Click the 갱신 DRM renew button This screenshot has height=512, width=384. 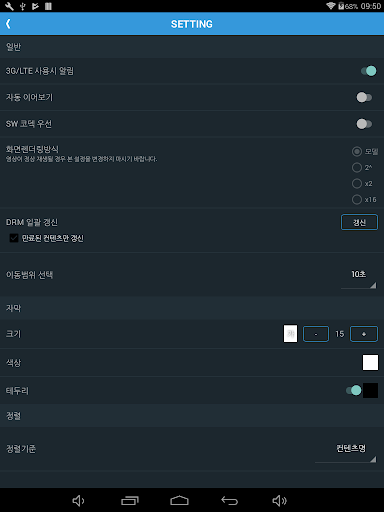coord(359,222)
